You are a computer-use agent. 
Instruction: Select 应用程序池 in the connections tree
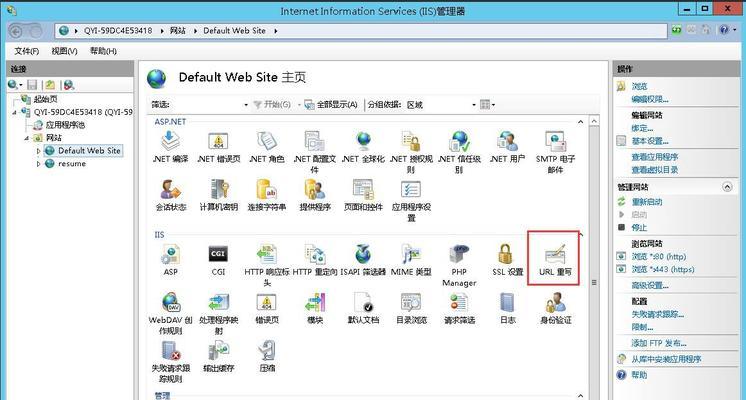click(65, 125)
